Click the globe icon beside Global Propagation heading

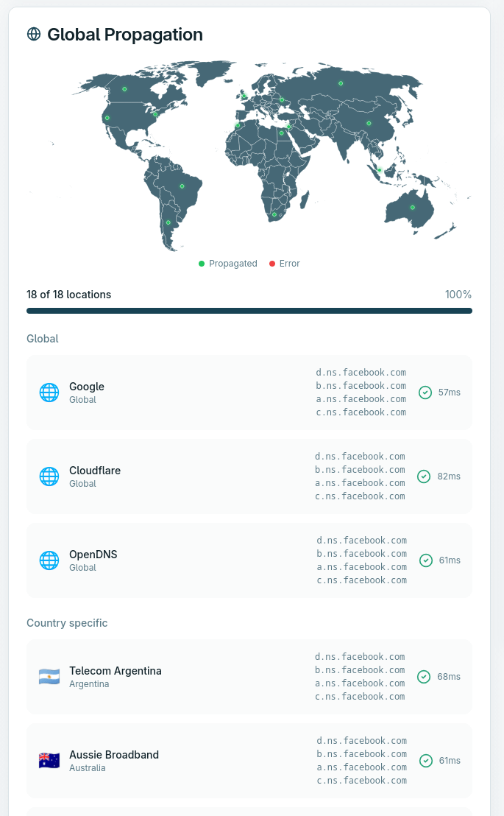34,34
